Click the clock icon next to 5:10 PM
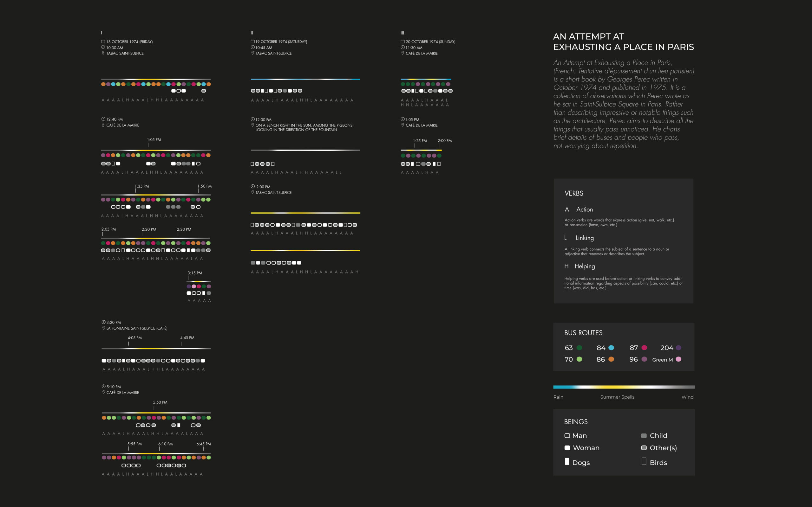This screenshot has height=507, width=812. (x=104, y=386)
